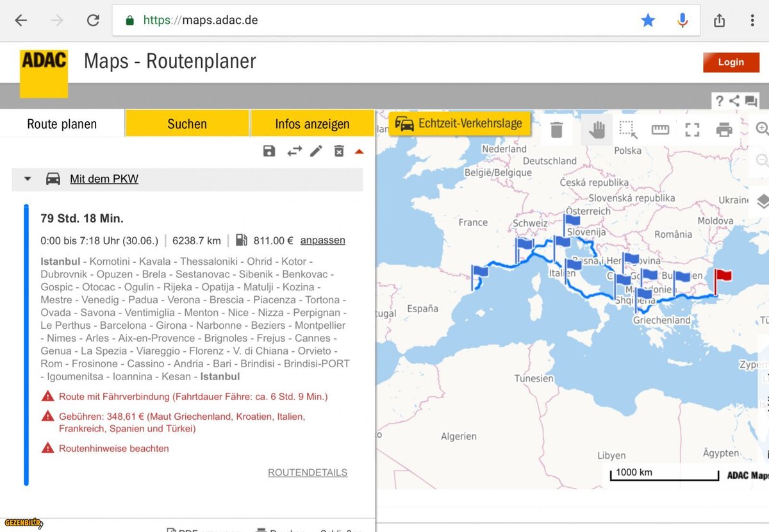Swap route direction with the arrows icon
The width and height of the screenshot is (769, 532).
click(x=294, y=151)
